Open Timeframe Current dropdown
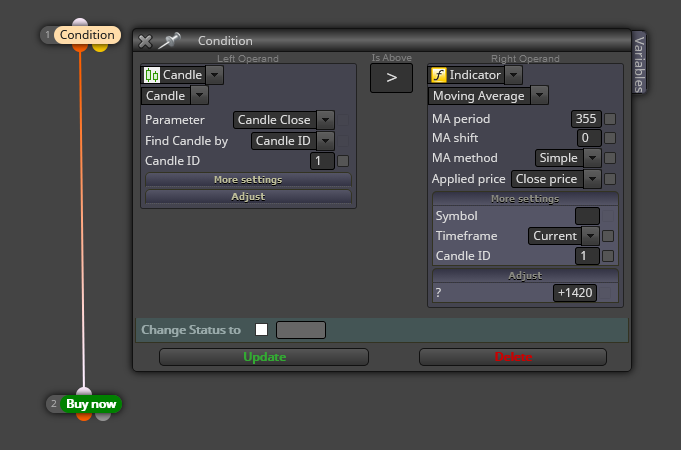Viewport: 681px width, 450px height. pos(590,236)
